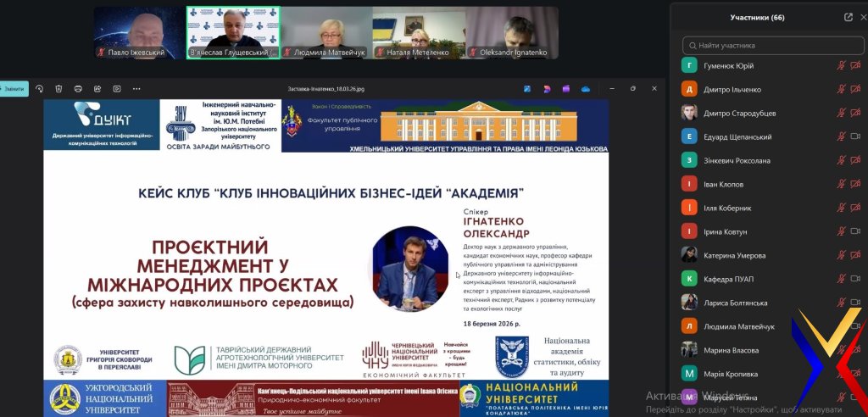This screenshot has width=868, height=417.
Task: Open the OneDrive cloud icon in Photos
Action: click(x=585, y=88)
